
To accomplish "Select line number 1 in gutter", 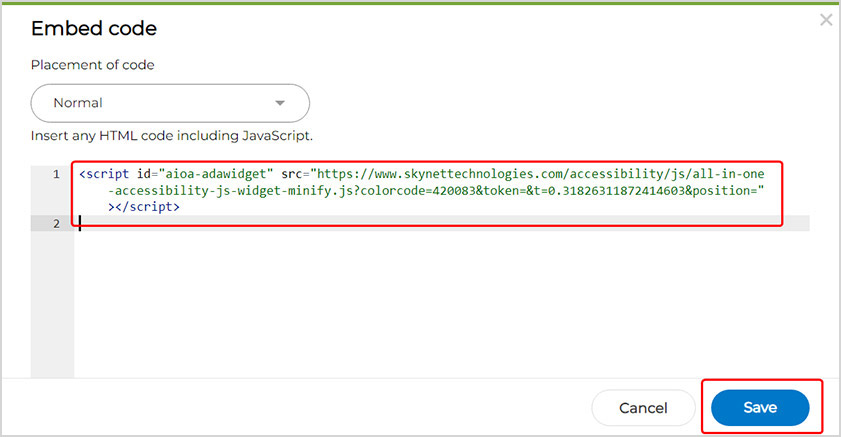I will [56, 174].
